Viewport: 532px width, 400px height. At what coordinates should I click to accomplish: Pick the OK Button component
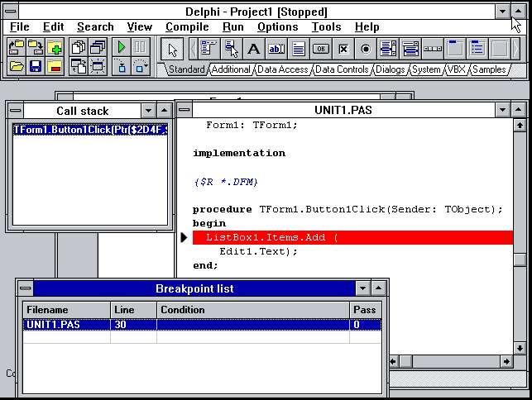(x=321, y=48)
